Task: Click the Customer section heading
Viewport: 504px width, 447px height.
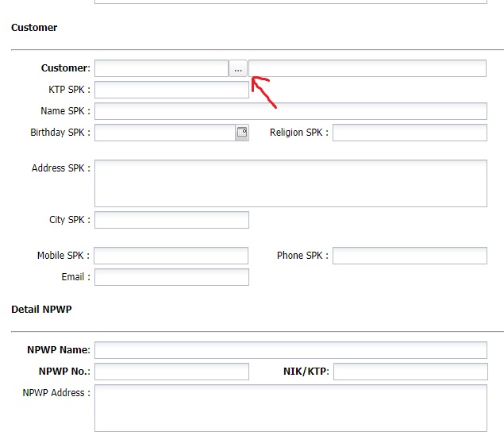Action: pos(34,28)
